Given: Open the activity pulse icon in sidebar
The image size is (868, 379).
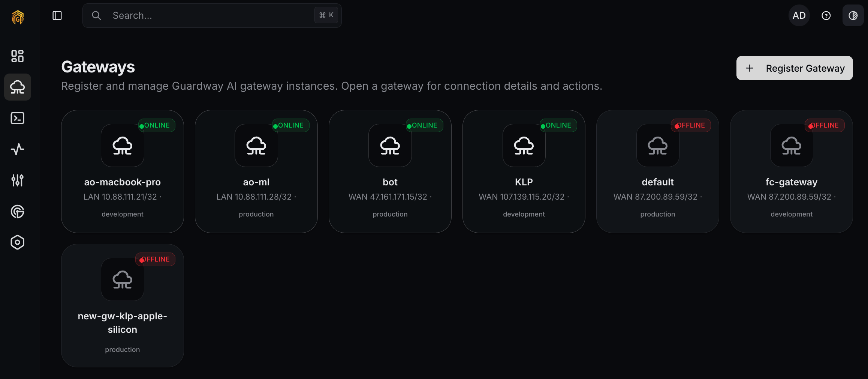Looking at the screenshot, I should coord(17,149).
